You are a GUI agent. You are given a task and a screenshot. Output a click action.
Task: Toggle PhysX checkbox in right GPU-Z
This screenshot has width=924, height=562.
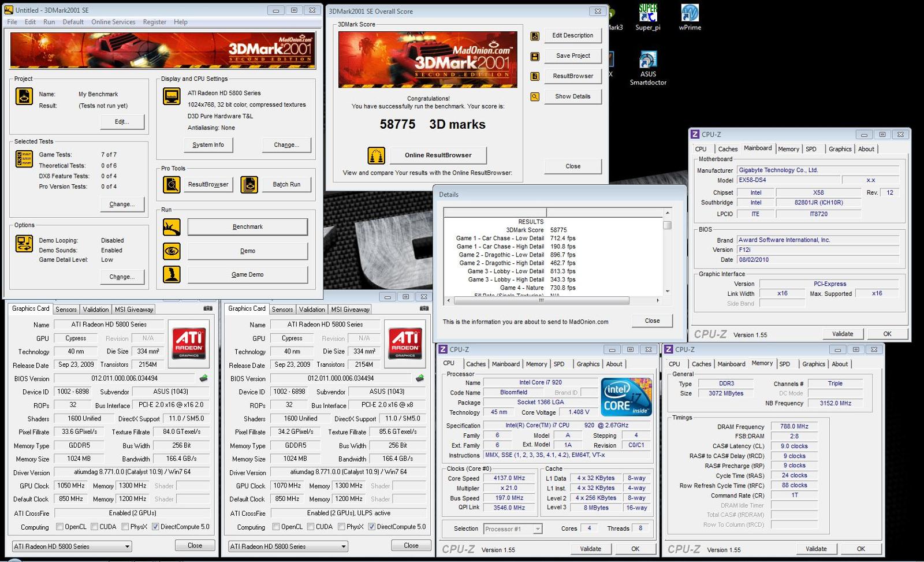[x=341, y=527]
